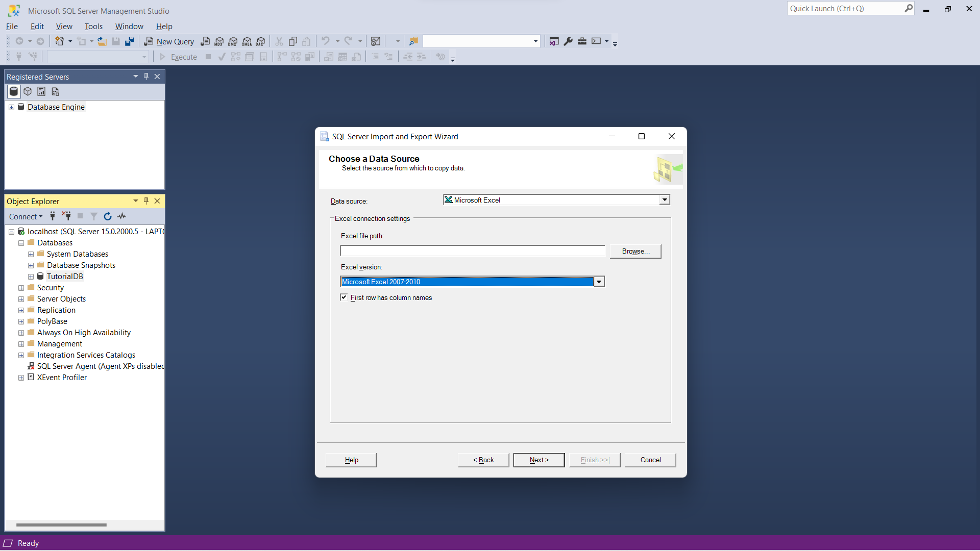Toggle auto-hide pin on Registered Servers
The height and width of the screenshot is (551, 980).
point(146,77)
